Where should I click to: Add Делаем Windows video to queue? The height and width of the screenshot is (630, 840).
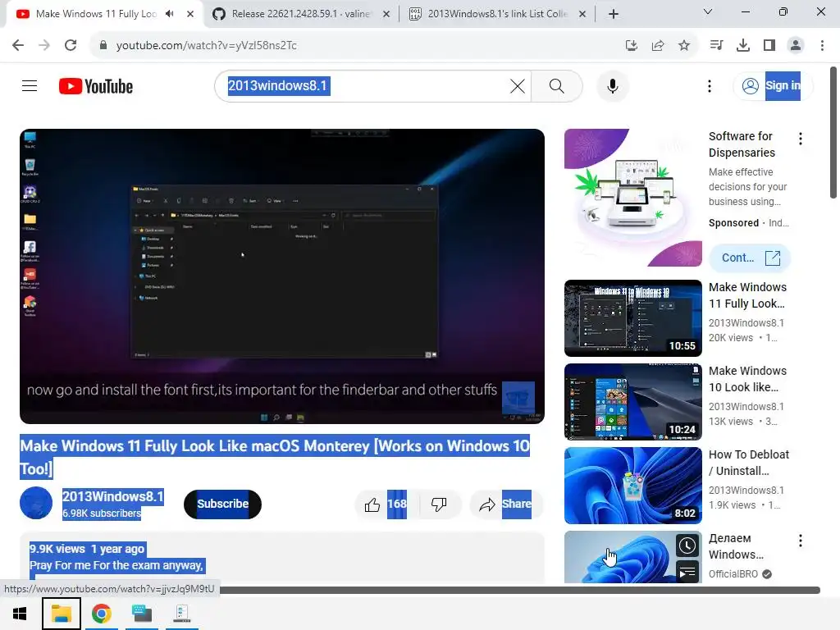687,572
